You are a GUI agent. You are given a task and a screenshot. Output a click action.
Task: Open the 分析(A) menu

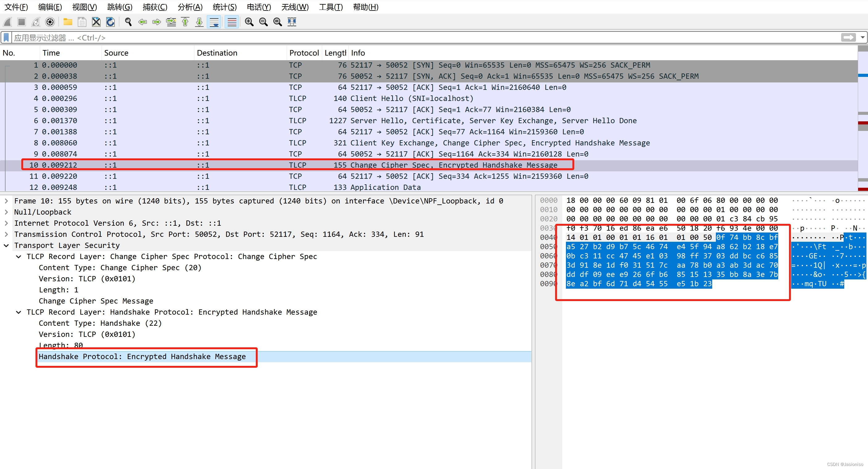[190, 7]
